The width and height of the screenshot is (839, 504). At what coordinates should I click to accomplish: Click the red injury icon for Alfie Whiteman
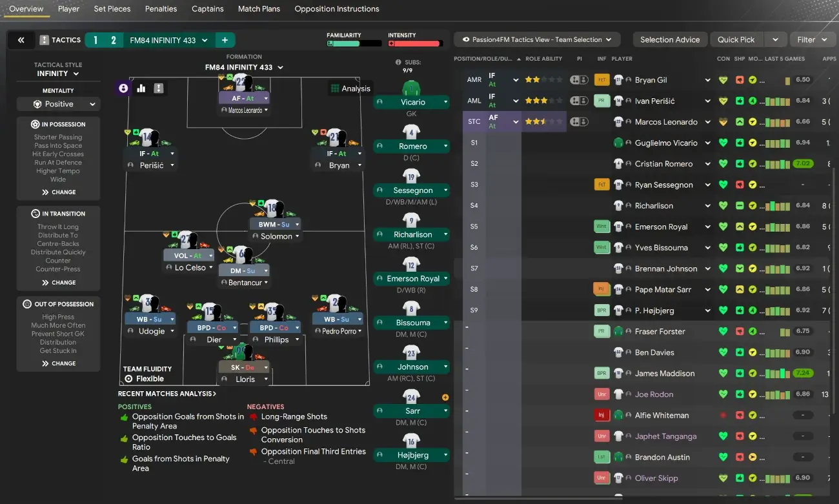point(723,416)
